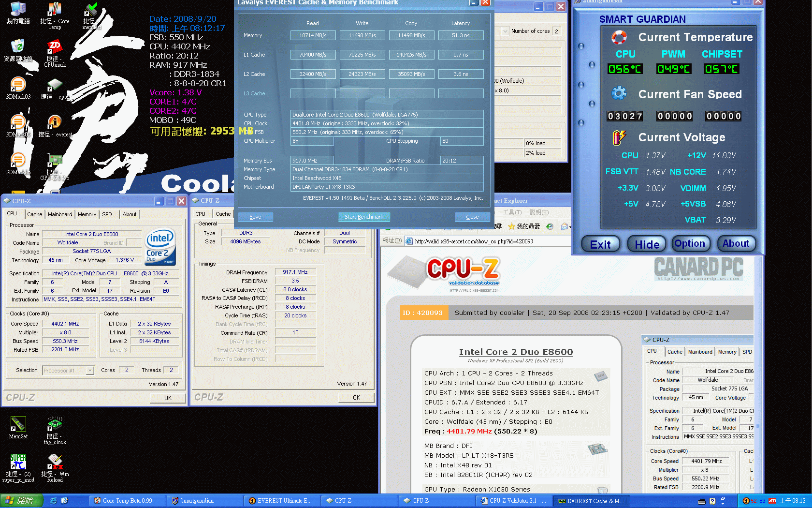Switch to Smartguardian taskbar button
812x508 pixels.
click(204, 501)
